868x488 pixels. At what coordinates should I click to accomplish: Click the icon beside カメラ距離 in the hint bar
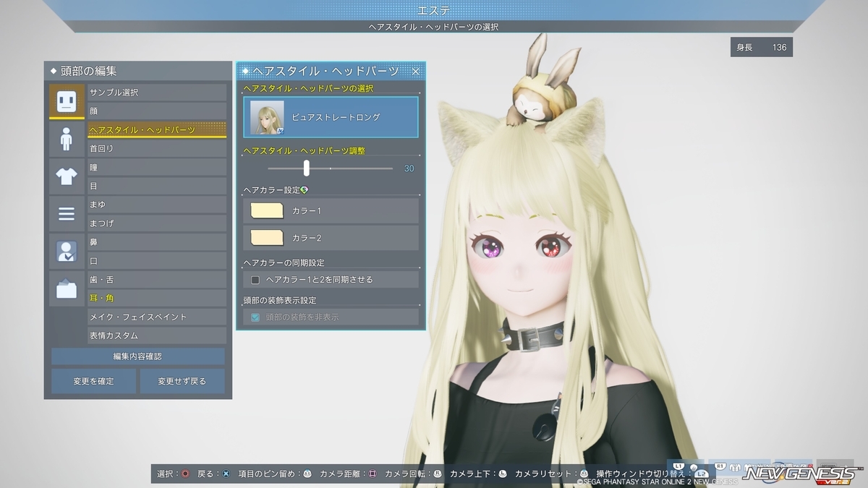373,474
